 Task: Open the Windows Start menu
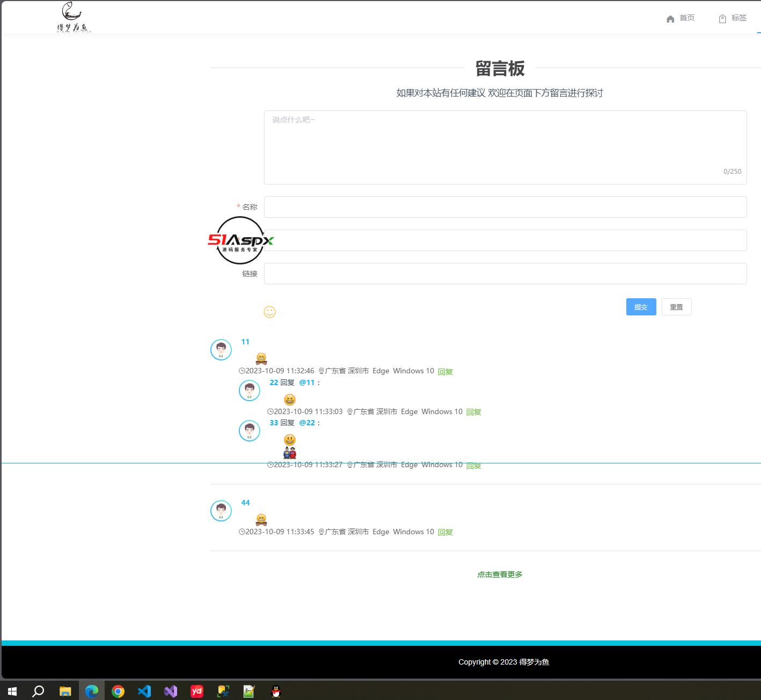[x=11, y=691]
